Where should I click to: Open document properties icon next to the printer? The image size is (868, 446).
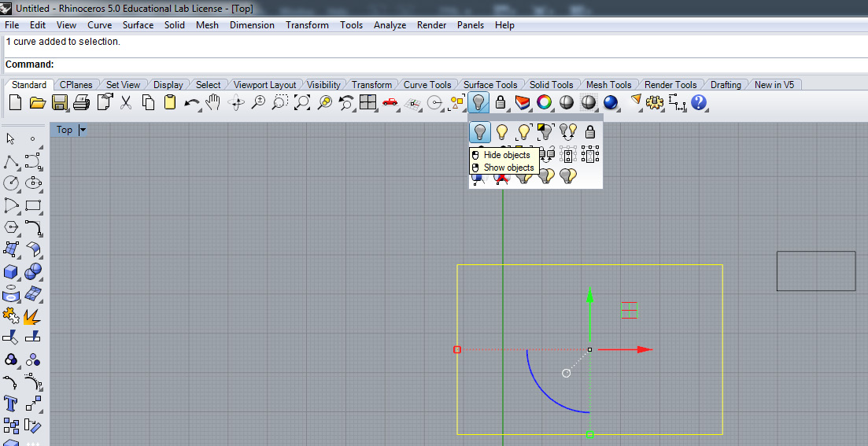pos(104,102)
